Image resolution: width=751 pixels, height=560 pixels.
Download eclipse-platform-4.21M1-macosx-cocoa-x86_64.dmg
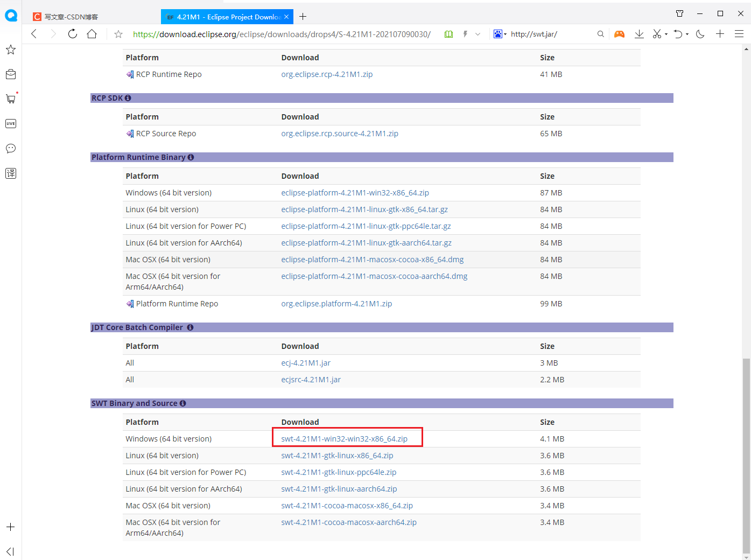coord(373,260)
